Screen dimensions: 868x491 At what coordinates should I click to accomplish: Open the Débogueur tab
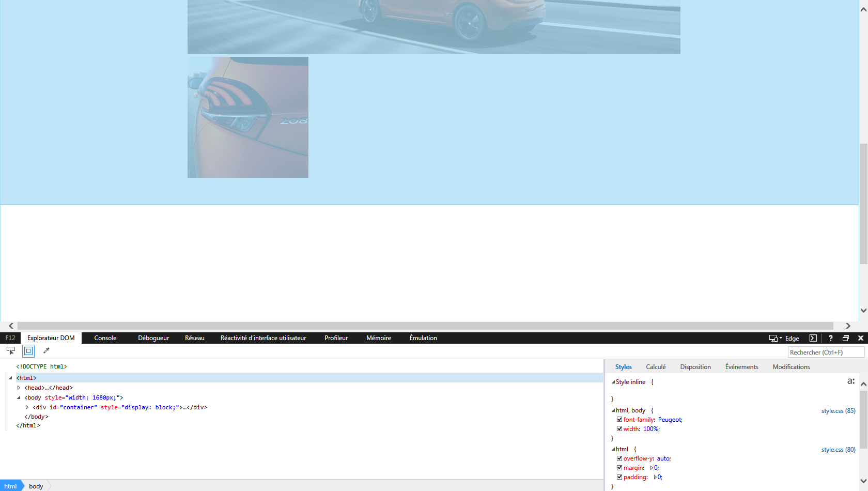(153, 338)
